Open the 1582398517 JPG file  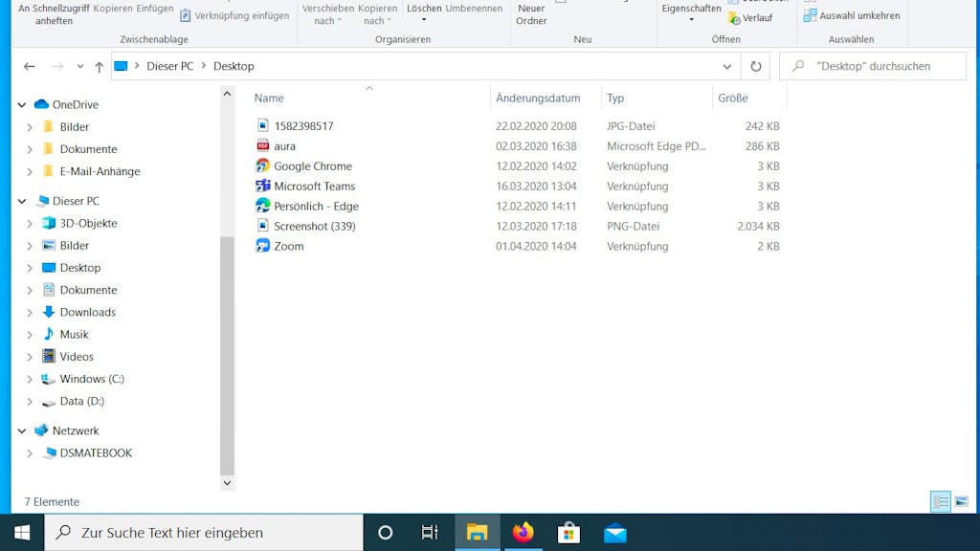(303, 125)
